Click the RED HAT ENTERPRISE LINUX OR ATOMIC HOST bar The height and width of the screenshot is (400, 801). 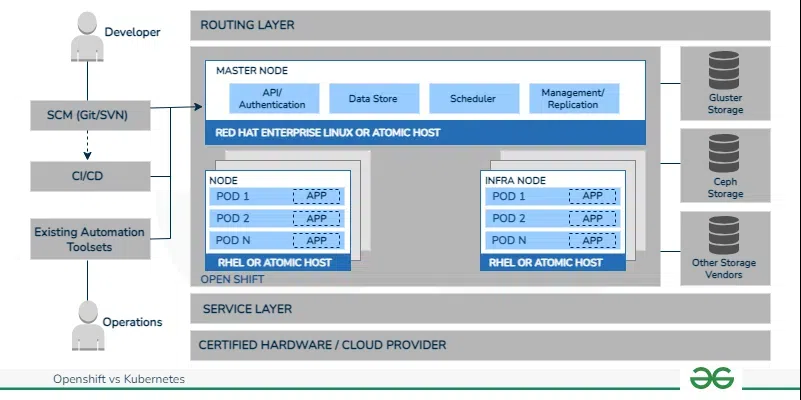click(426, 133)
